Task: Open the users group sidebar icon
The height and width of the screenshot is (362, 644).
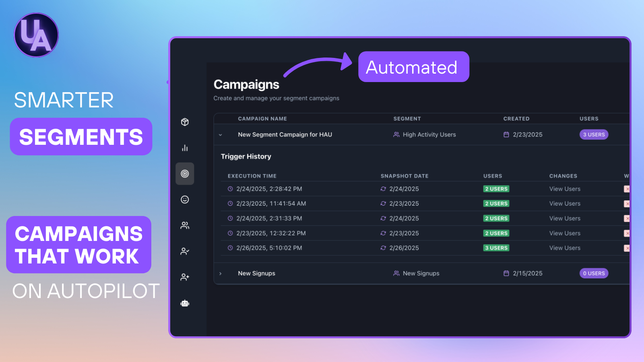Action: tap(185, 225)
